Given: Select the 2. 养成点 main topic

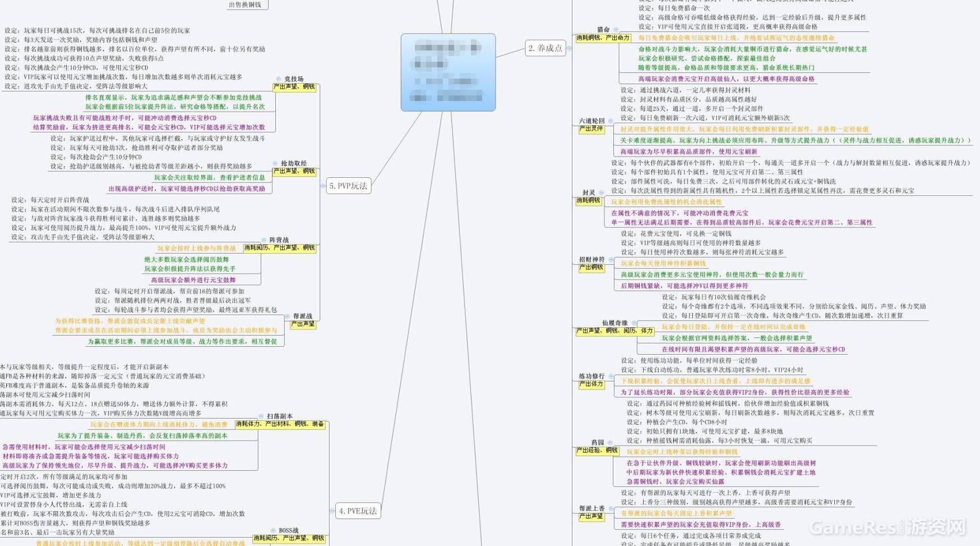Looking at the screenshot, I should coord(545,48).
